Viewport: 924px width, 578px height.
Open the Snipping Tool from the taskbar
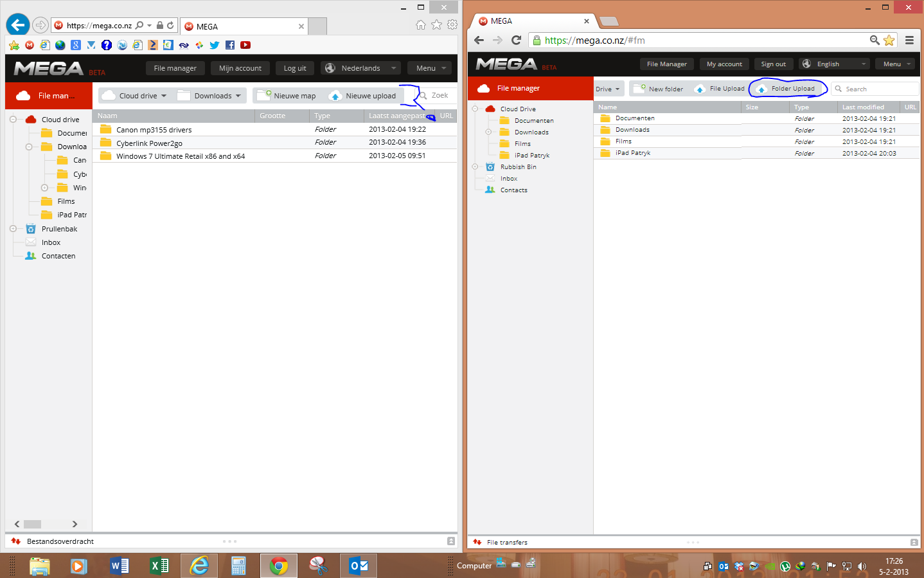pyautogui.click(x=319, y=566)
